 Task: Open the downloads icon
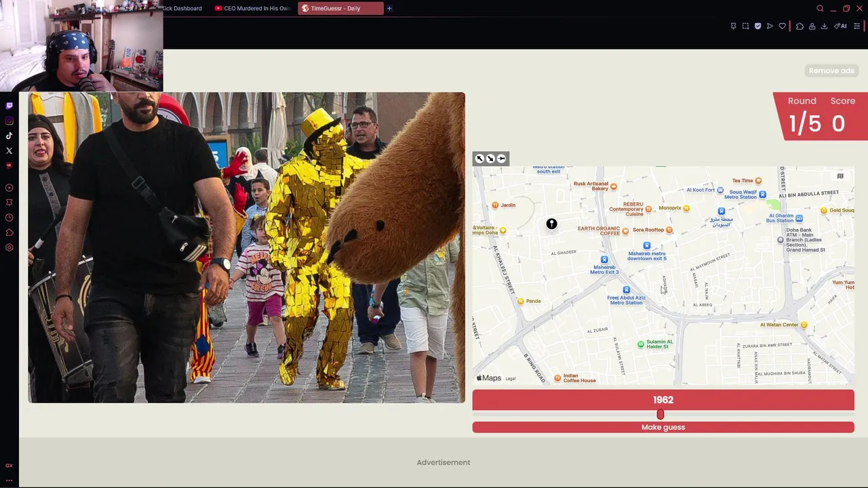pyautogui.click(x=824, y=26)
